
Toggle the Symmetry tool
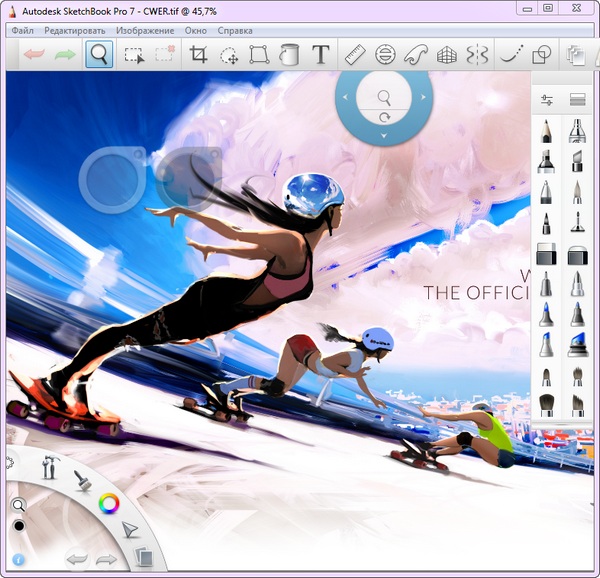[x=479, y=55]
